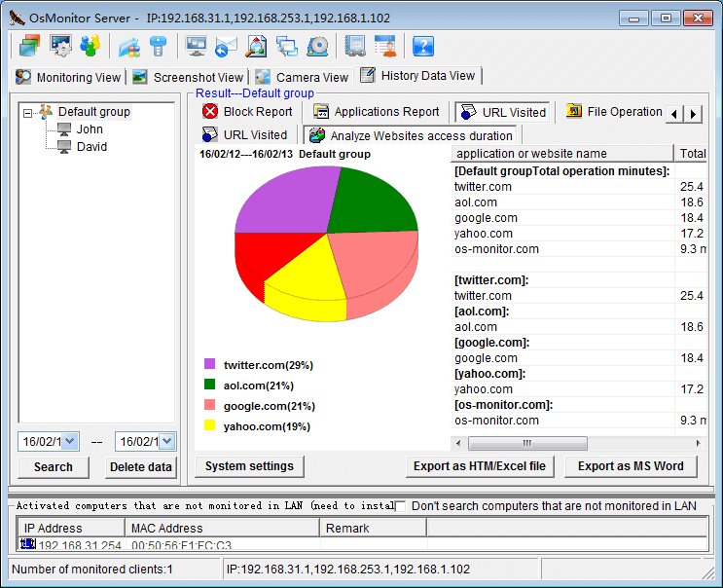Viewport: 723px width, 588px height.
Task: Click the OsMonitor eagle title bar icon
Action: point(18,18)
